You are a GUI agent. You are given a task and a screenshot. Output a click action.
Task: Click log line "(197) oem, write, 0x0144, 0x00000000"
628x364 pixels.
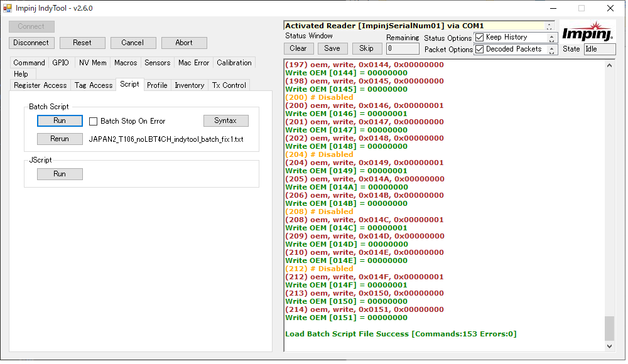coord(364,65)
